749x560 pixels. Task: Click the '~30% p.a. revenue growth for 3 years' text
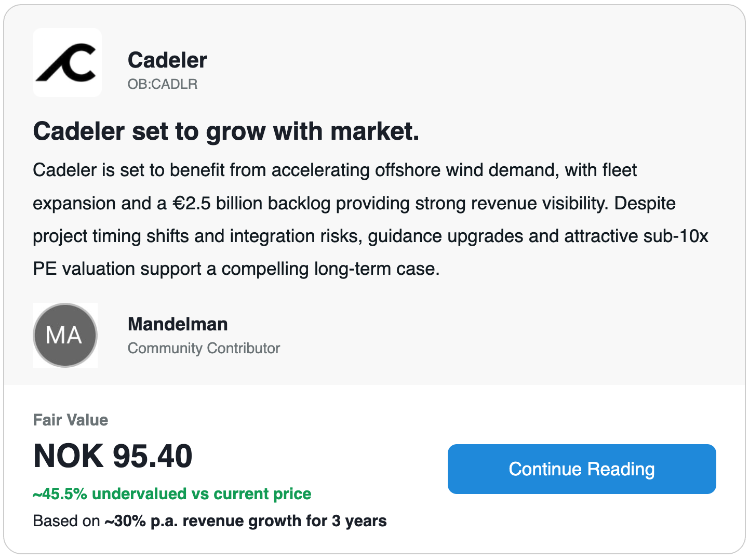[246, 521]
